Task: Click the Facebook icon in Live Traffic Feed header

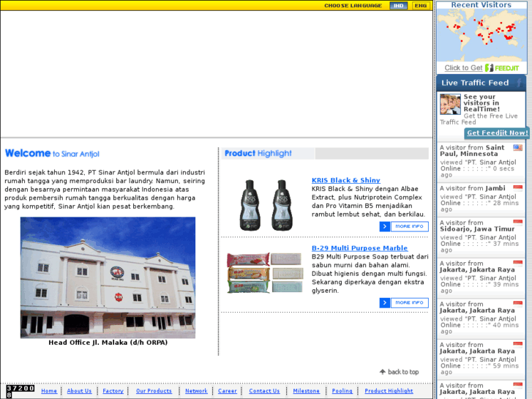Action: click(x=519, y=83)
